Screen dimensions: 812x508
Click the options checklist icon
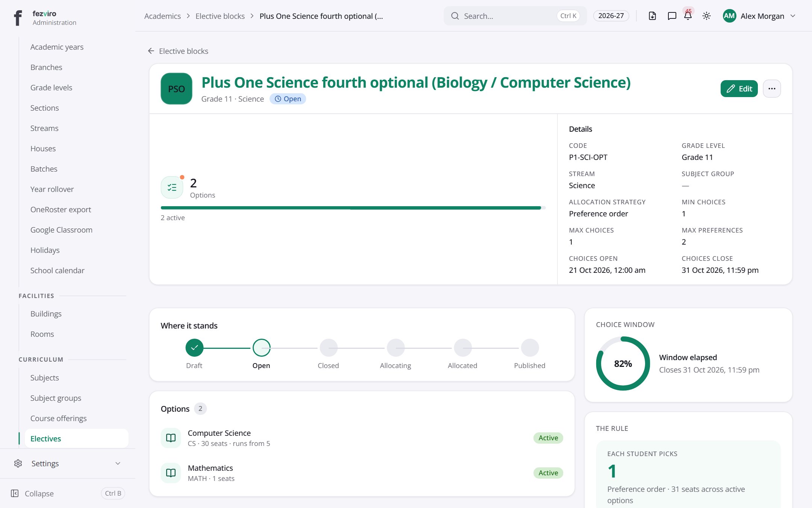(x=172, y=187)
